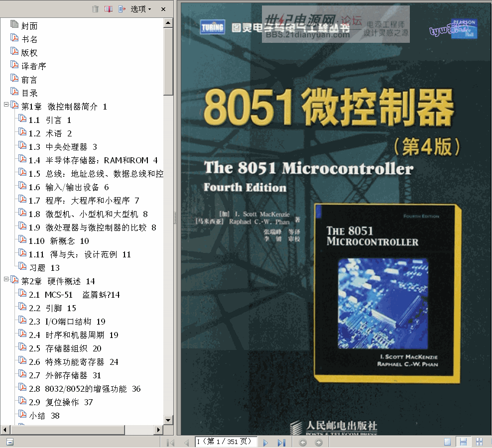Viewport: 492px width, 448px height.
Task: Click the bookmarks vertical scrollbar thumb
Action: 168,62
